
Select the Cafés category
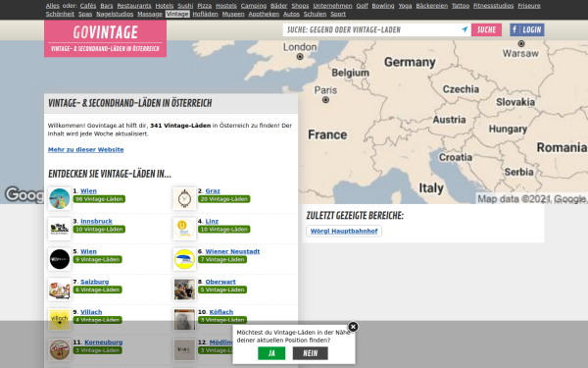tap(88, 6)
